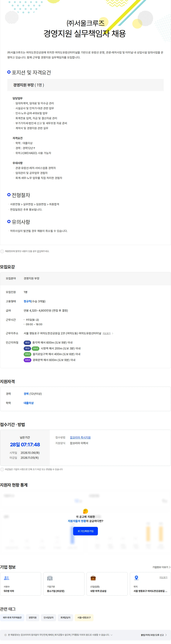Select the 회계담당자 related tag
This screenshot has width=171, height=644.
pos(66,618)
